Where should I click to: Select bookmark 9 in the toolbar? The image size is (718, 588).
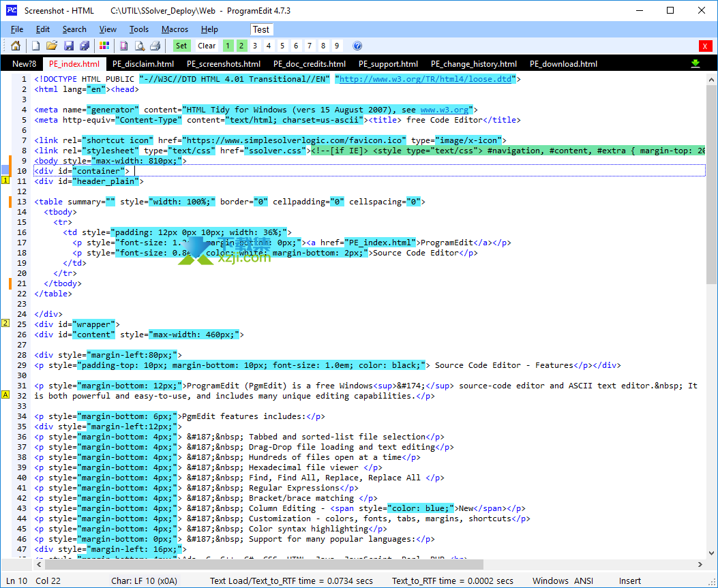tap(337, 46)
